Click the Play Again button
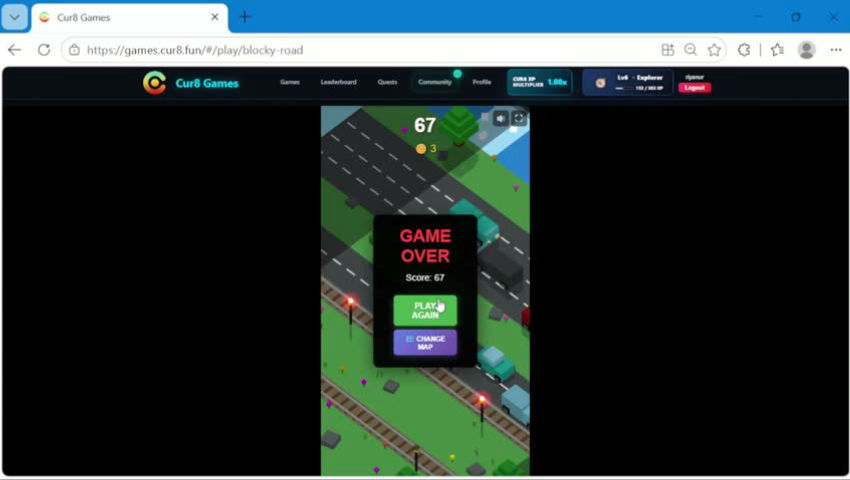The height and width of the screenshot is (480, 850). click(x=425, y=310)
